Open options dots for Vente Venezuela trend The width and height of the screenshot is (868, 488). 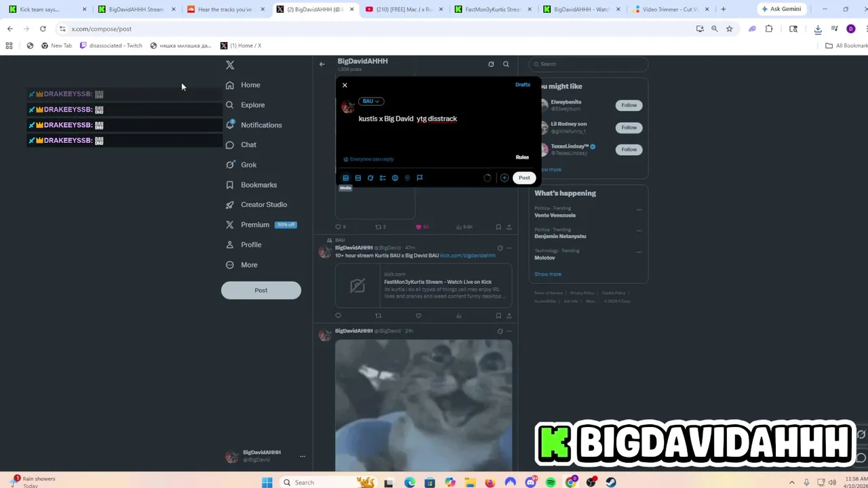pyautogui.click(x=639, y=210)
